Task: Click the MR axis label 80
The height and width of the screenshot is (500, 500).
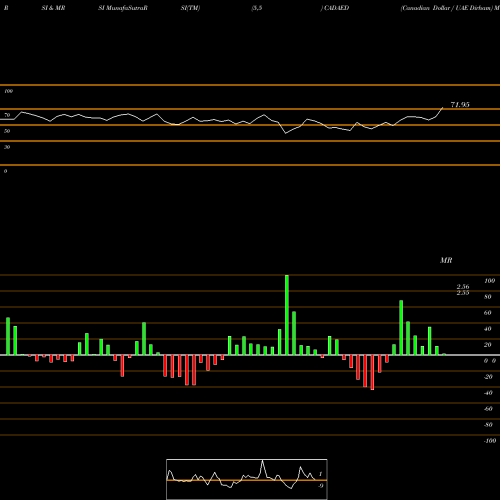Action: [488, 297]
